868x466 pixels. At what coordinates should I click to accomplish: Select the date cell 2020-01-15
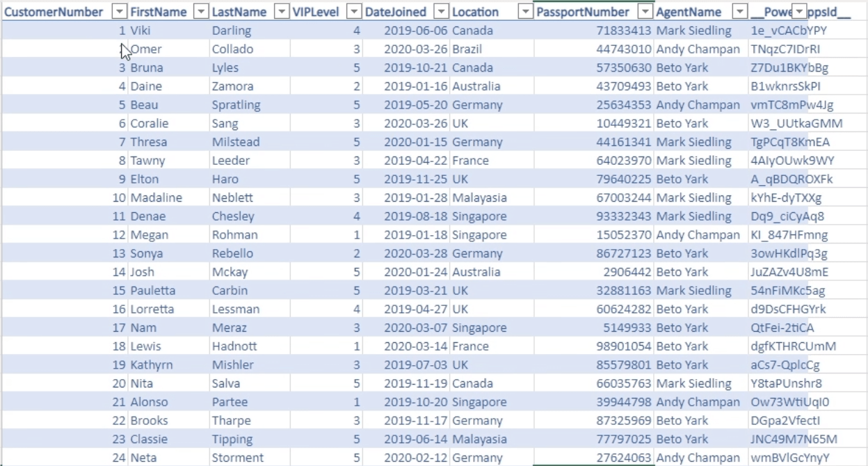(x=406, y=142)
